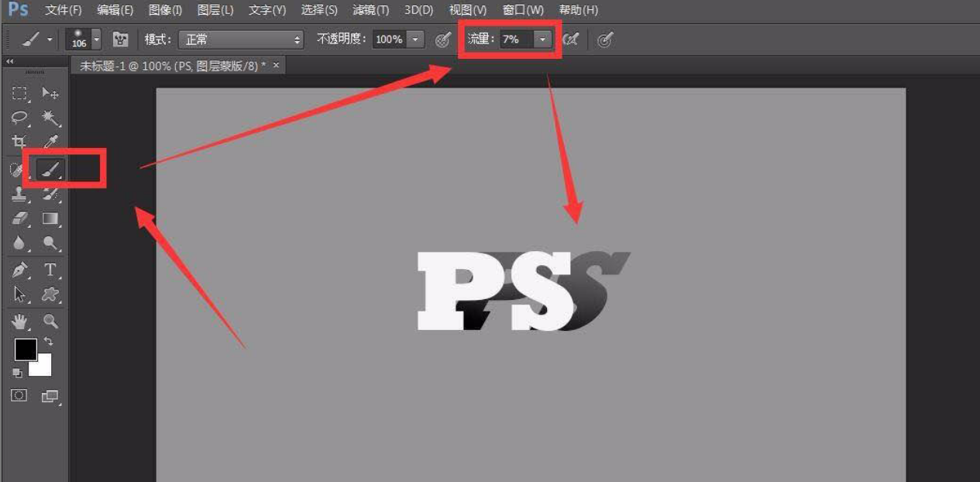Click the 模式 mode label
The height and width of the screenshot is (482, 980).
(159, 40)
